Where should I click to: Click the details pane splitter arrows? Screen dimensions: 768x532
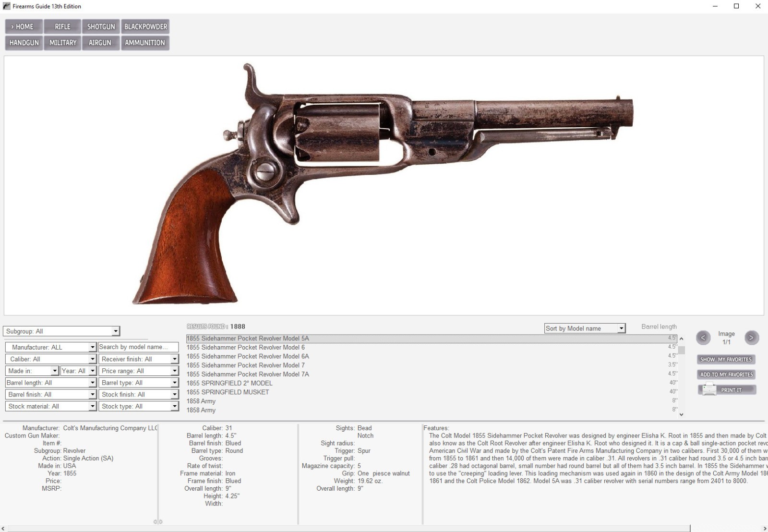pyautogui.click(x=158, y=521)
